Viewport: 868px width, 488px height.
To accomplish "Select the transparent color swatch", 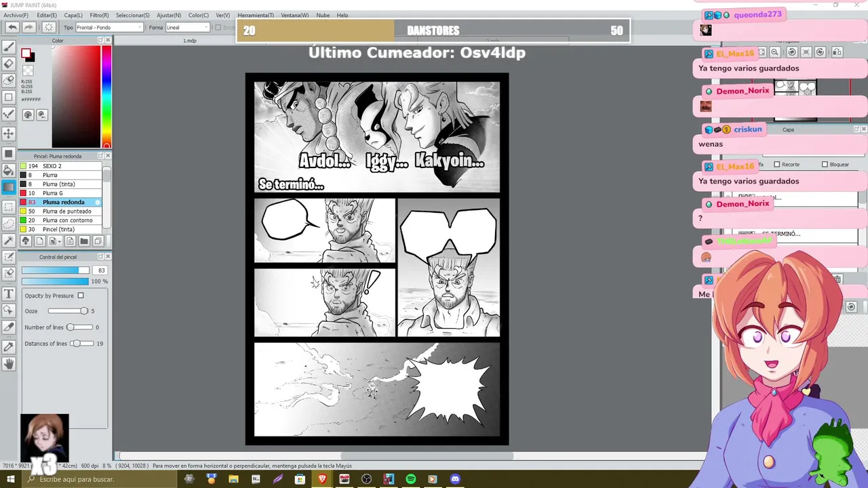I will 28,70.
